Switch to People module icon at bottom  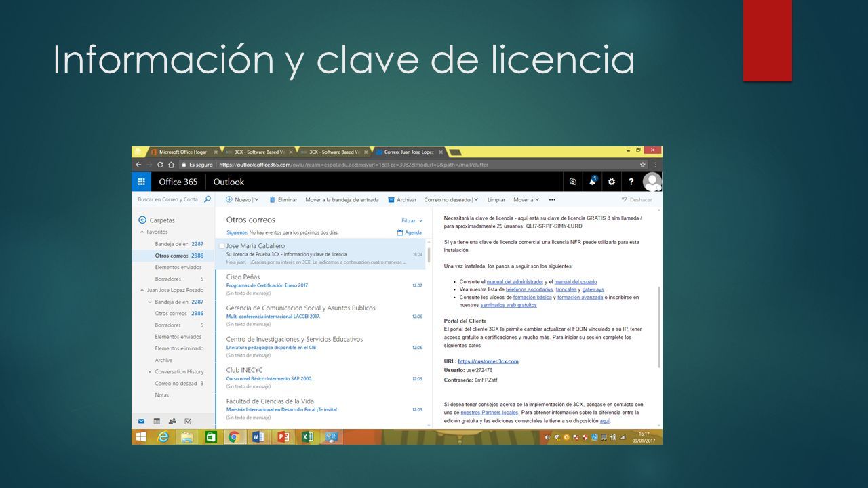172,421
